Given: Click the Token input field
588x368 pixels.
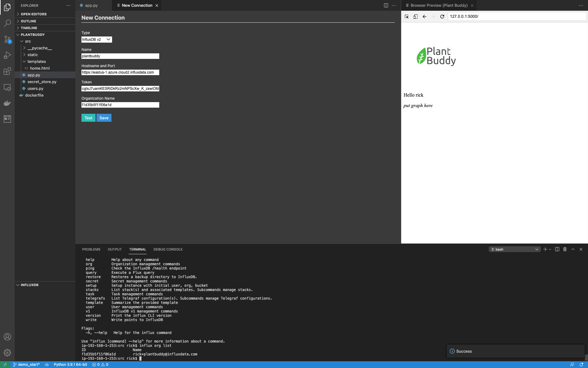Looking at the screenshot, I should [x=120, y=89].
